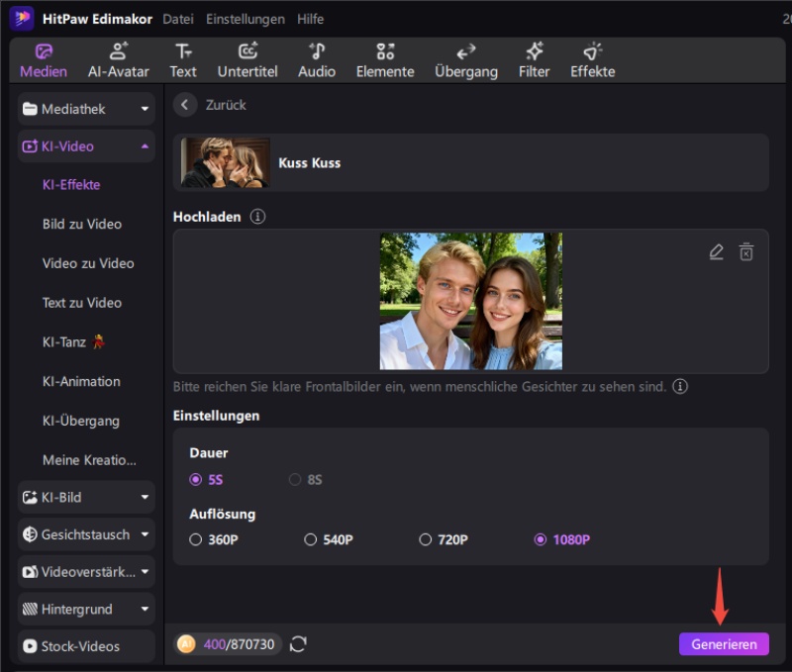Expand the Mediathek section

pyautogui.click(x=86, y=109)
